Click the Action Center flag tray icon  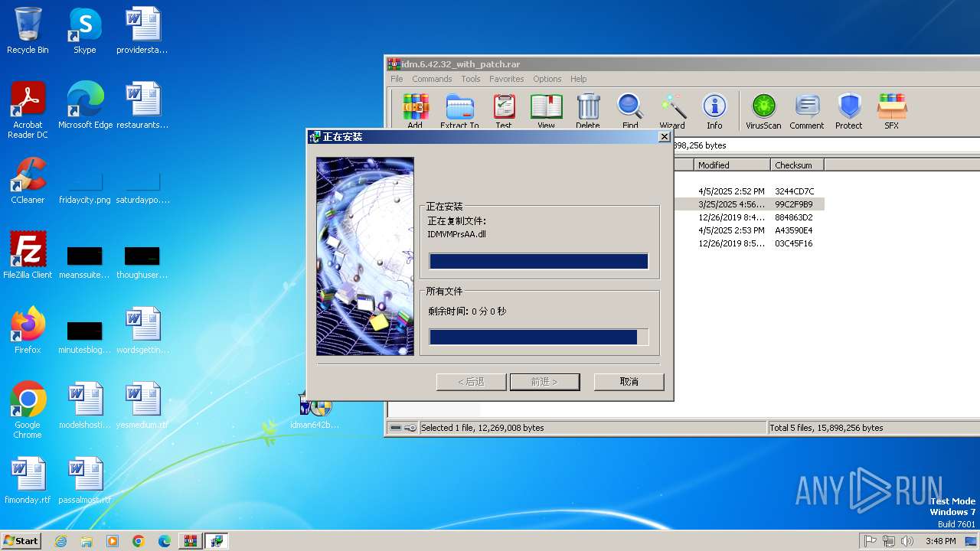click(x=871, y=541)
